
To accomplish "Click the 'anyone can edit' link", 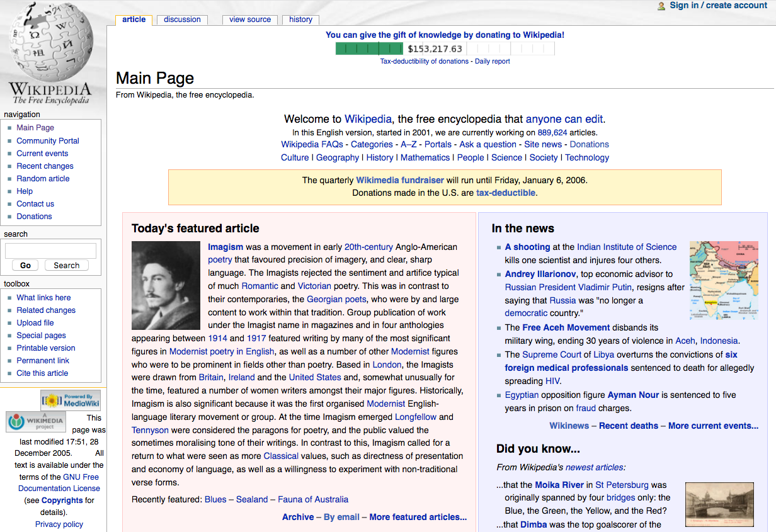I will (x=564, y=119).
